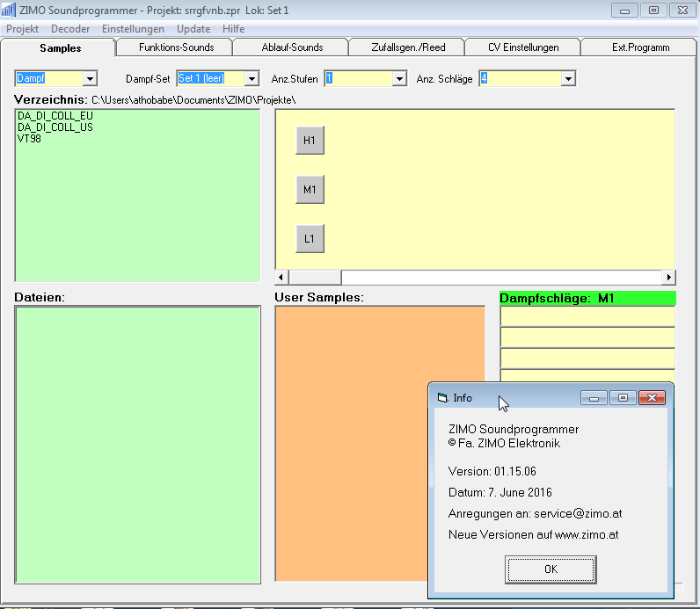
Task: Expand the Anz. Schläge dropdown arrow
Action: tap(568, 79)
